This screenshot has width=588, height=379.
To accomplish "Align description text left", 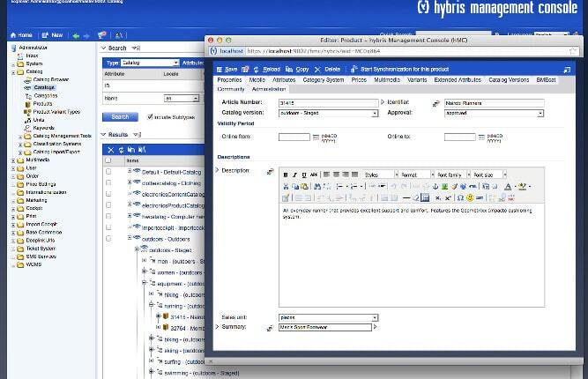I will point(327,175).
